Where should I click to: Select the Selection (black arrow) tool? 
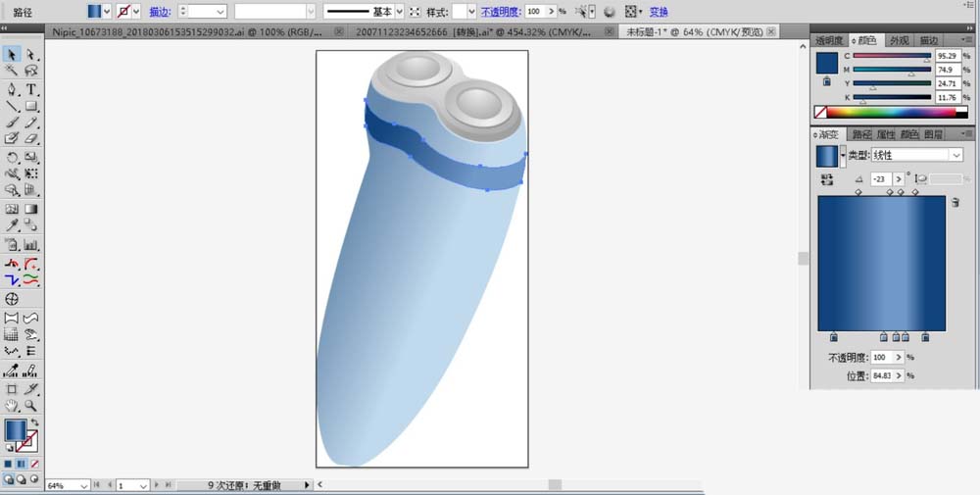(12, 55)
